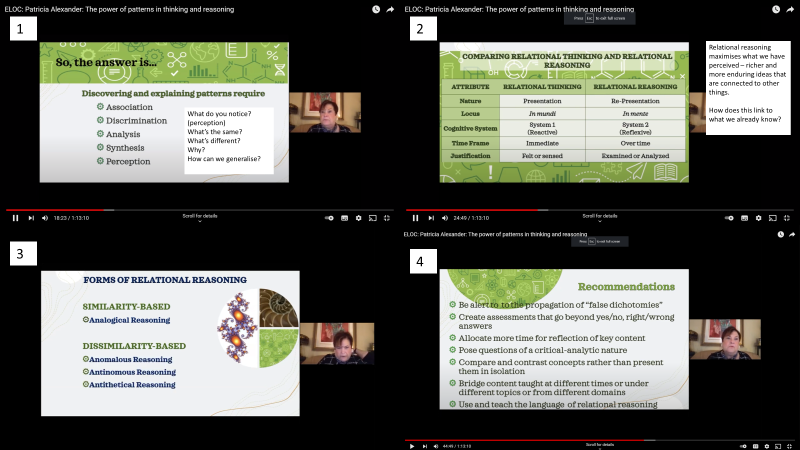Viewport: 800px width, 450px height.
Task: Click 'Examined or Analyzed' table cell
Action: point(635,156)
